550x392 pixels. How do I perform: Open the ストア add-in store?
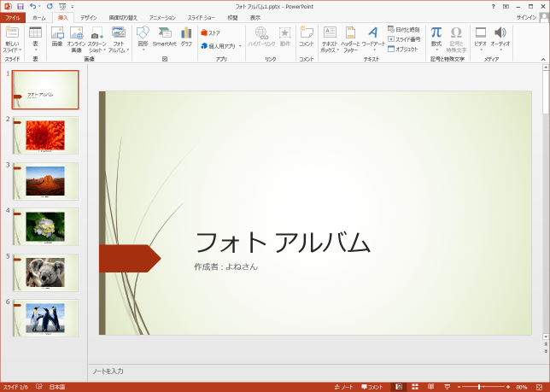point(210,33)
